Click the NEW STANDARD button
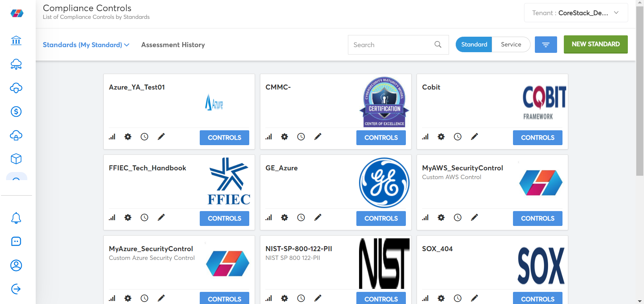The image size is (644, 304). point(595,44)
